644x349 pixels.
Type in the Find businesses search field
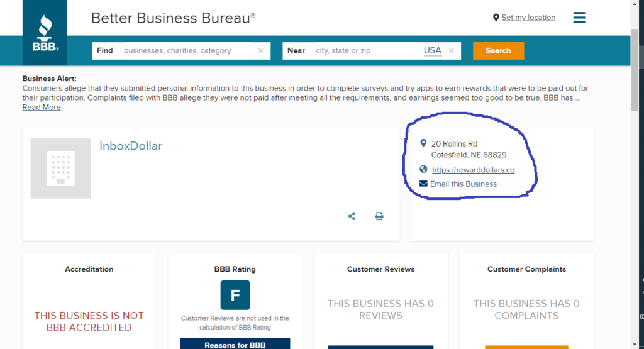pos(189,51)
